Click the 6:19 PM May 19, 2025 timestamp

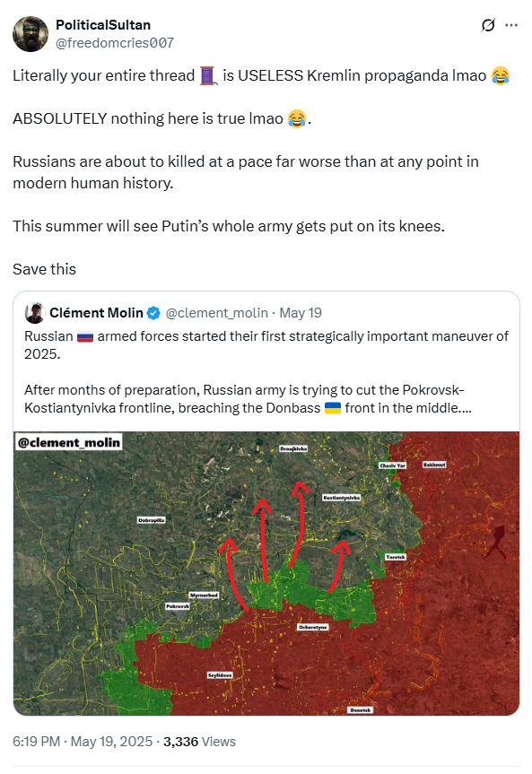pos(83,742)
